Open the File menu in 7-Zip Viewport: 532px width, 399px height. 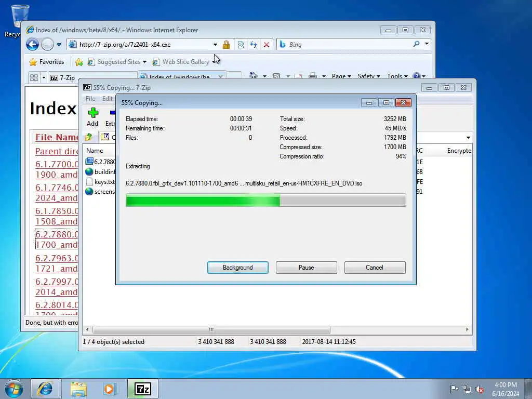[x=90, y=99]
